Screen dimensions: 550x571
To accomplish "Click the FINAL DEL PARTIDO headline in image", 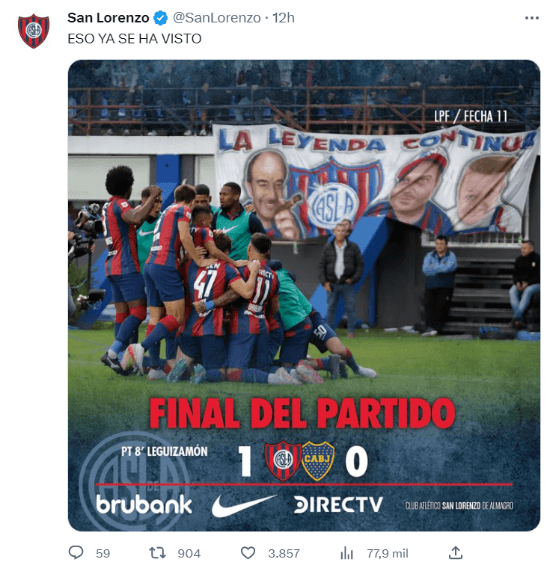I will pyautogui.click(x=302, y=413).
